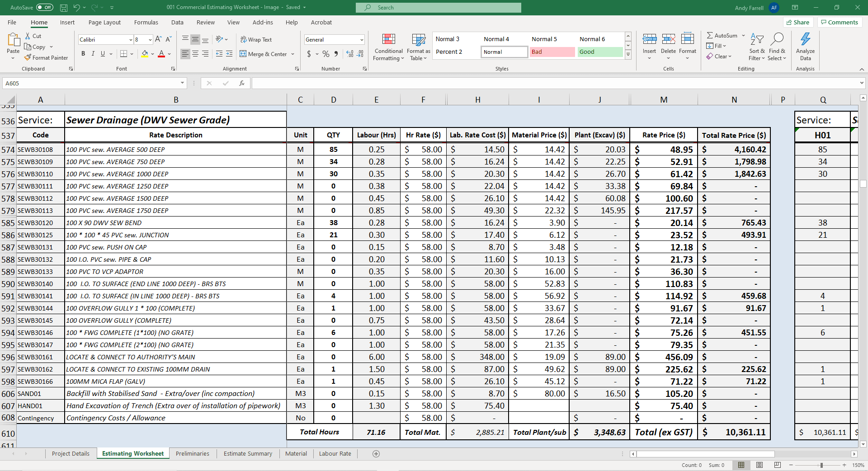The image size is (868, 471).
Task: Click the Comments button
Action: 840,22
